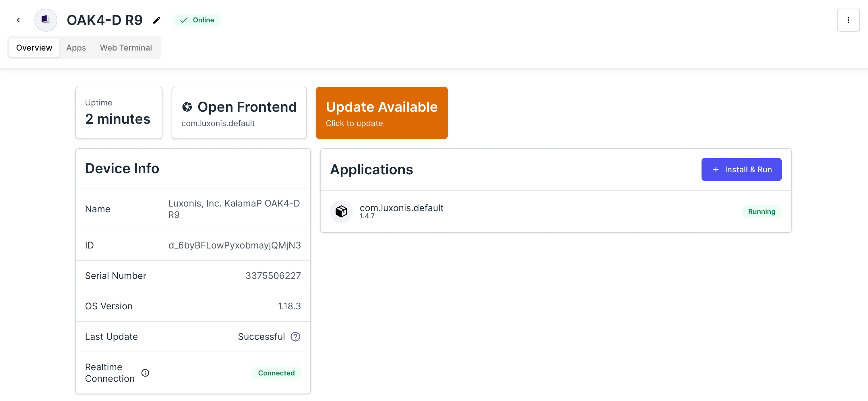The image size is (868, 401).
Task: Click the pencil icon to rename device
Action: point(157,20)
